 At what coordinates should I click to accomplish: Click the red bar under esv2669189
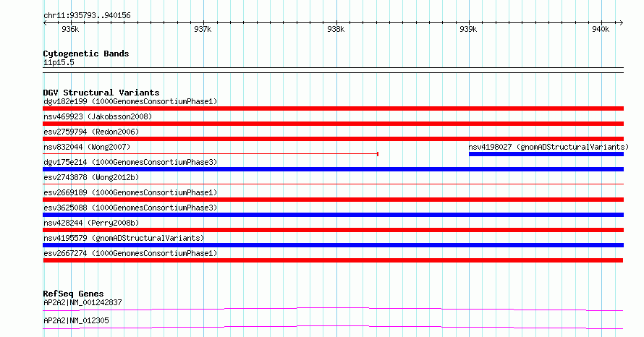[x=333, y=200]
